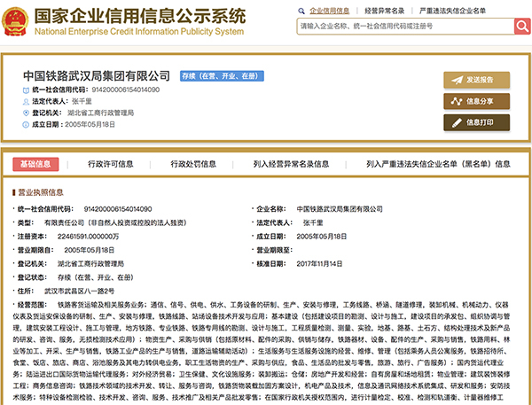Click the icon beside 统一社会信用代码 in header
This screenshot has height=405, width=532.
click(25, 90)
